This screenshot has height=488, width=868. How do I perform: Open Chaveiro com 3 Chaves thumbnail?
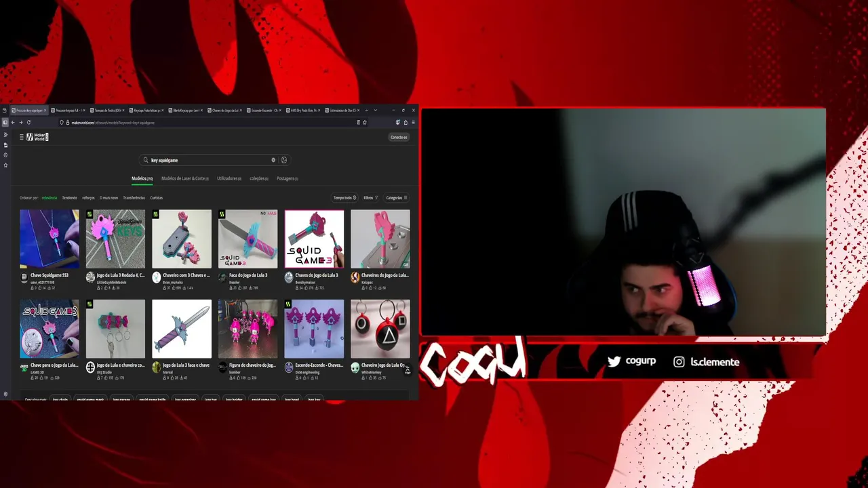[x=182, y=239]
